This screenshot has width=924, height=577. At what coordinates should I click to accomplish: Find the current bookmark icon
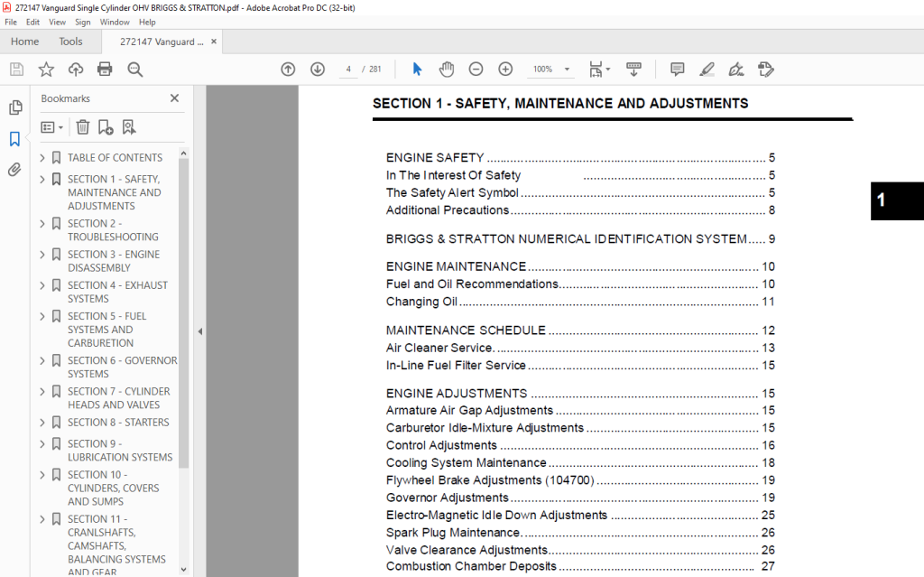128,126
